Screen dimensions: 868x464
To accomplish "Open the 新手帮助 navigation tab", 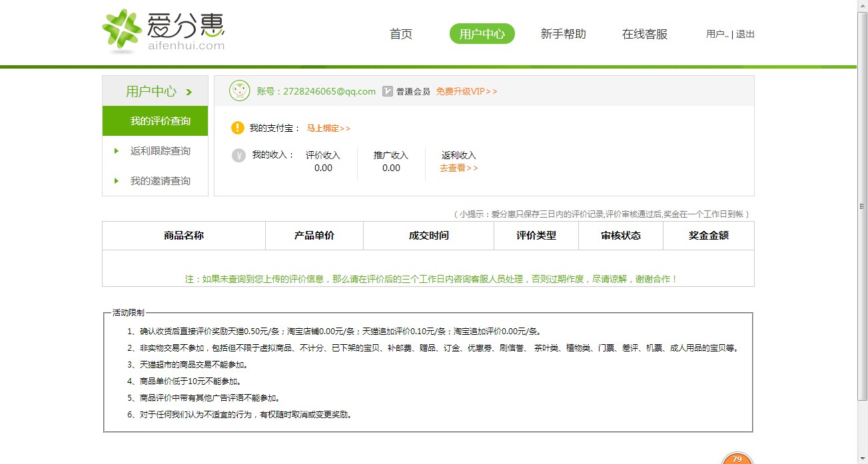I will pos(564,34).
